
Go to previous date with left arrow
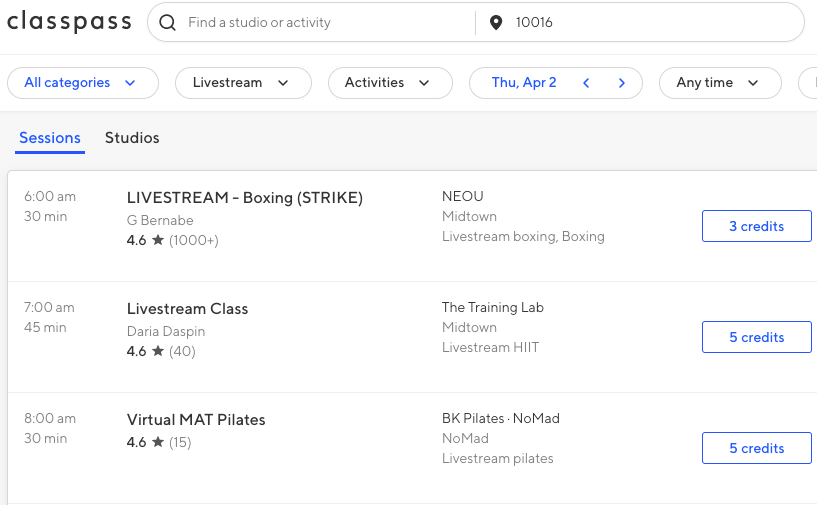pos(587,83)
